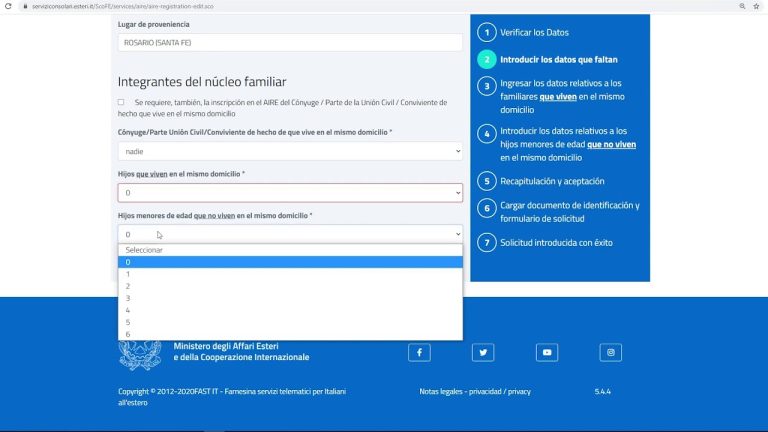Select option 3 in the dropdown list

tap(290, 298)
